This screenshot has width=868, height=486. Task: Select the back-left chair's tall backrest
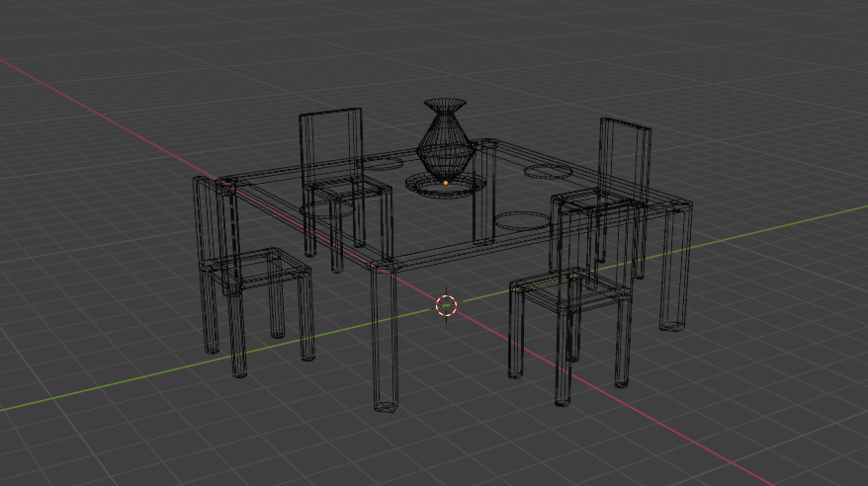[x=330, y=148]
